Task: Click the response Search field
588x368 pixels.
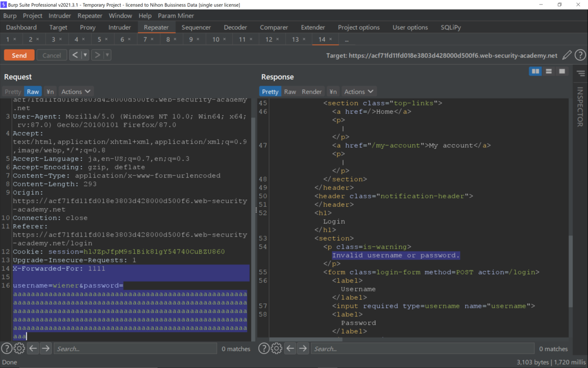Action: pyautogui.click(x=423, y=348)
